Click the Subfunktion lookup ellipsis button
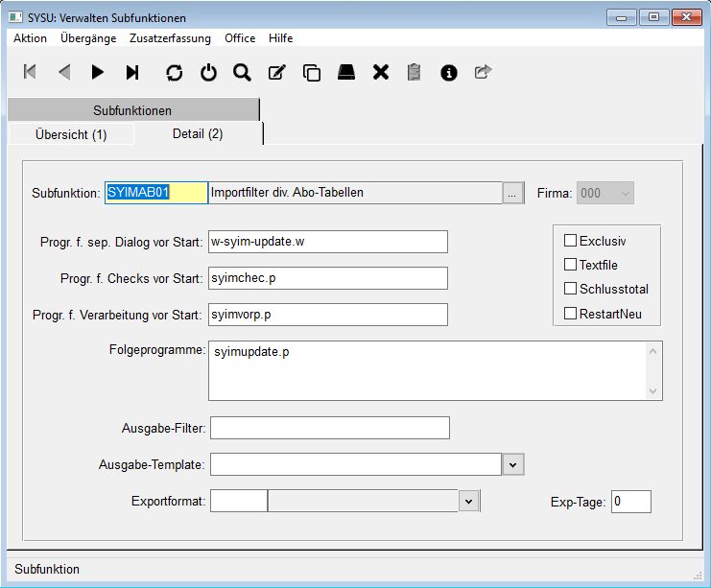 click(513, 193)
